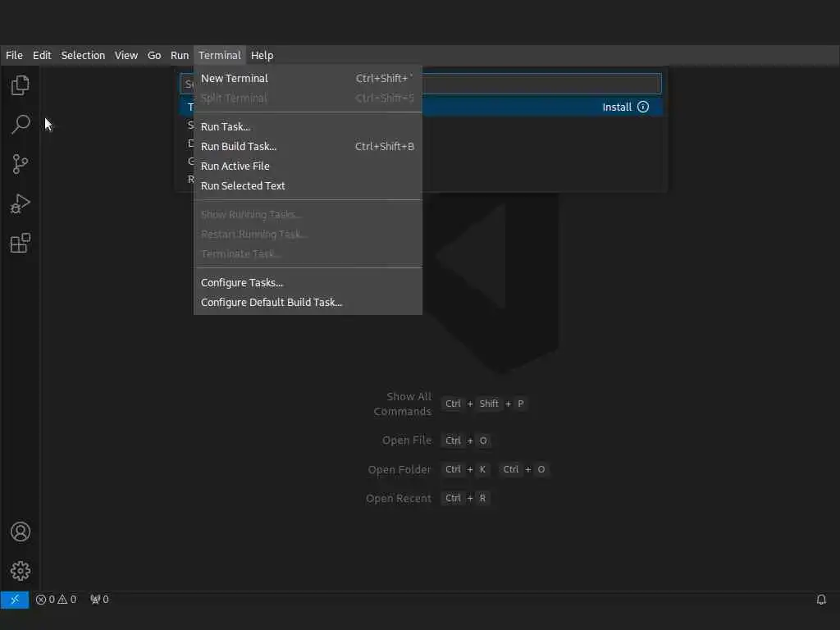Click the info icon beside Install
Viewport: 840px width, 630px height.
[x=643, y=107]
